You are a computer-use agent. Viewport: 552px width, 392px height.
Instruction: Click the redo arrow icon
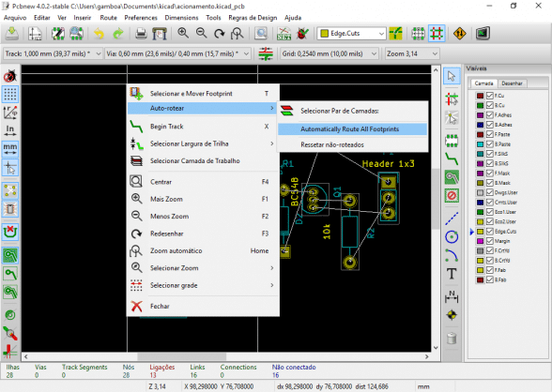[118, 34]
